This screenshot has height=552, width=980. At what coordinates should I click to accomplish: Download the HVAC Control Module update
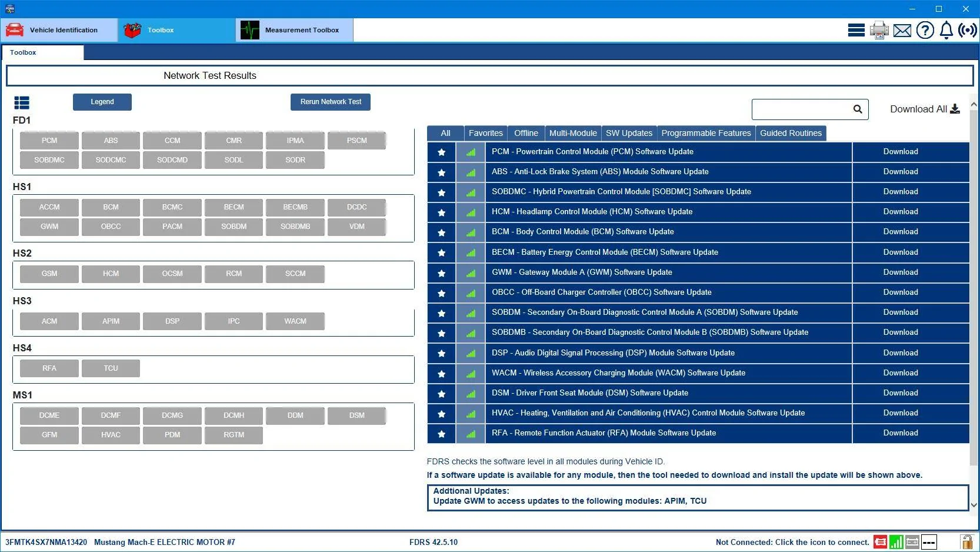coord(901,413)
